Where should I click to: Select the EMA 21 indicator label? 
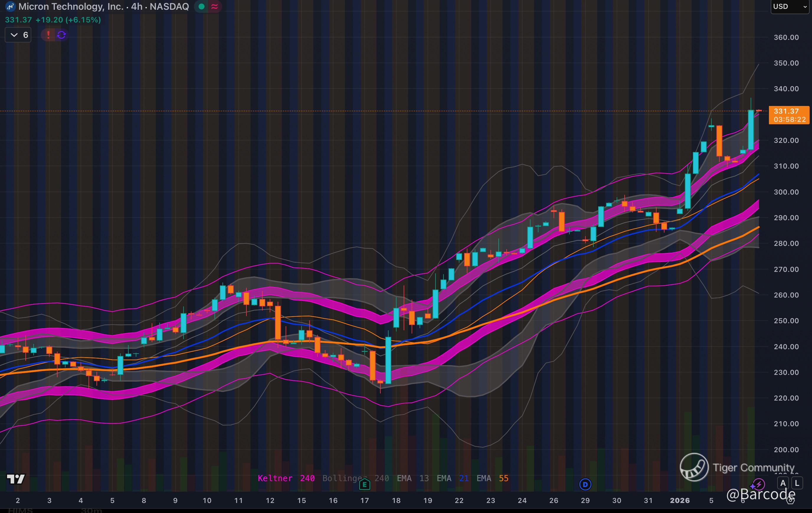tap(453, 478)
